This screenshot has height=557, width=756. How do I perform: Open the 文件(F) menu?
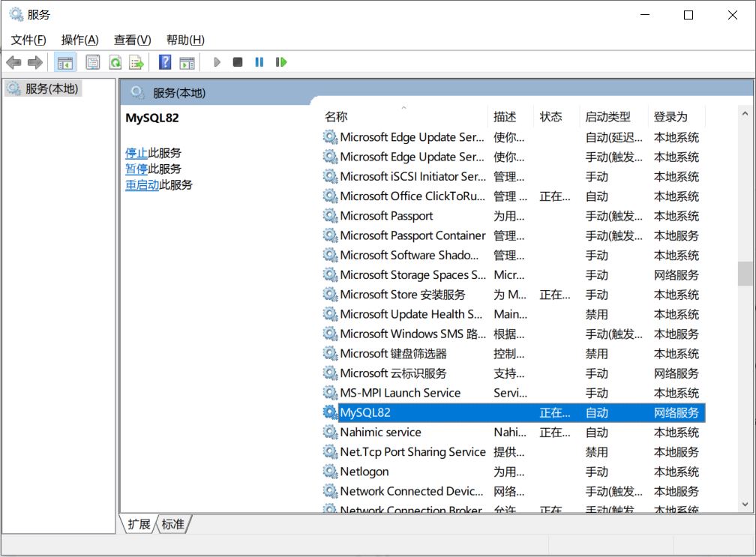[x=28, y=40]
